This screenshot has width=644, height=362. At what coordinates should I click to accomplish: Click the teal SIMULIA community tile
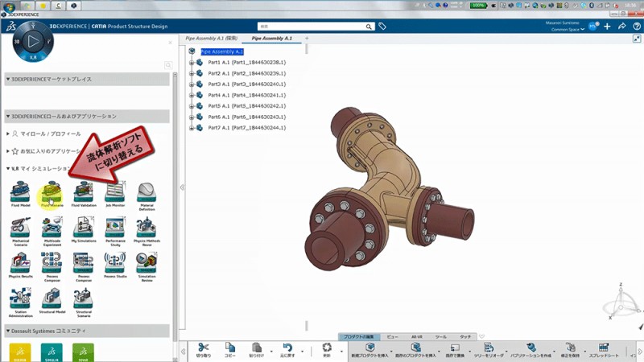pyautogui.click(x=52, y=352)
